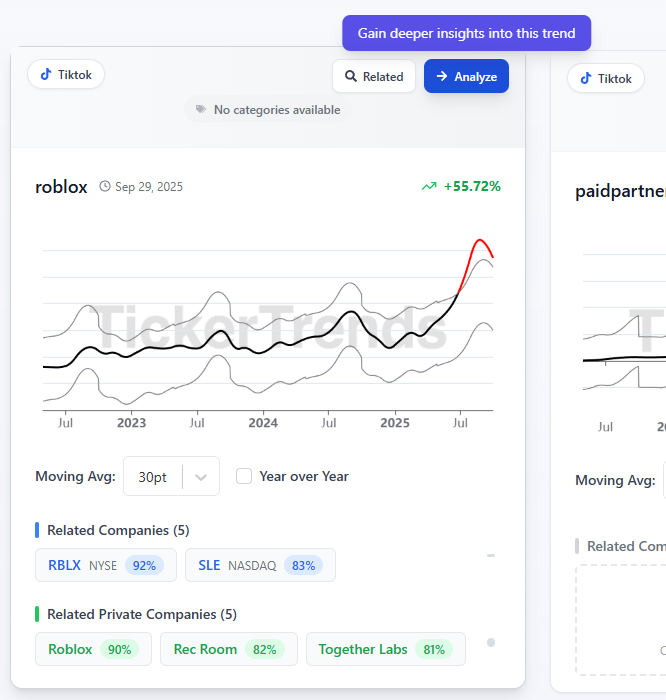
Task: Select the SLE NASDAQ company chip
Action: [260, 565]
